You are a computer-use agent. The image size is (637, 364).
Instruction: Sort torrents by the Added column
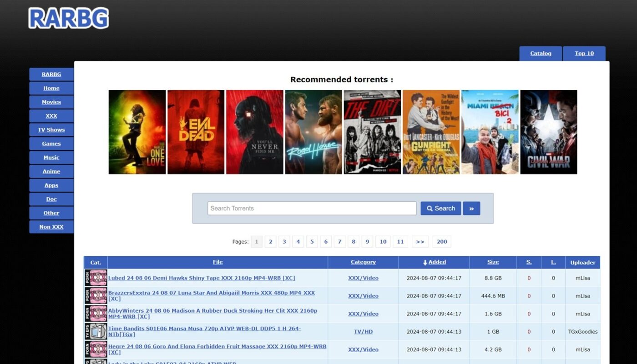pos(434,262)
